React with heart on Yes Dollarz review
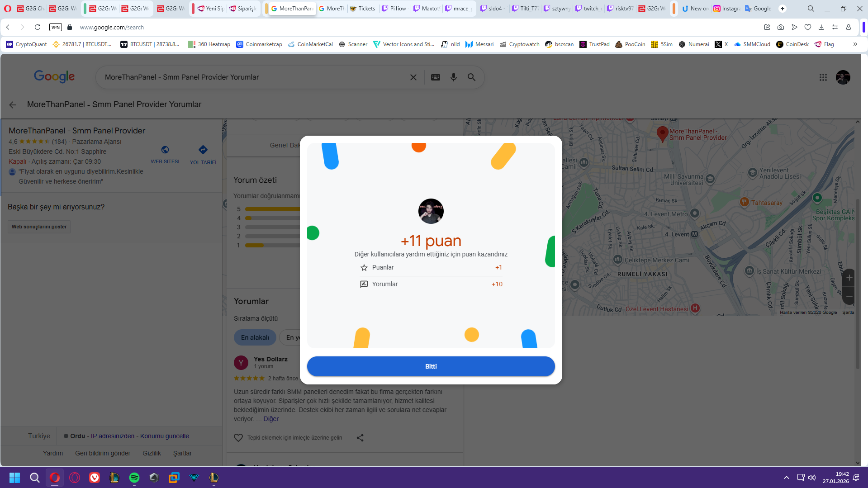868x488 pixels. click(x=238, y=438)
